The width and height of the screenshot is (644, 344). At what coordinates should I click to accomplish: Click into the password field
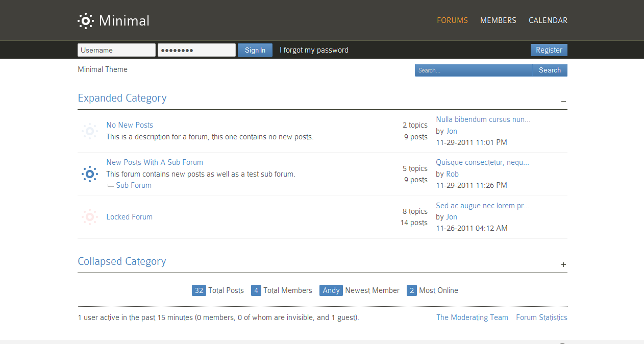tap(196, 50)
